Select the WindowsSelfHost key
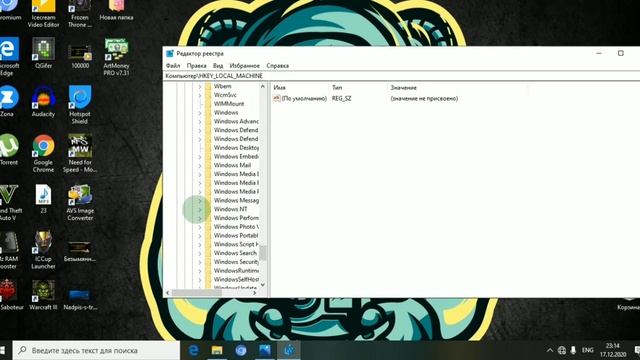640x360 pixels. pyautogui.click(x=236, y=279)
